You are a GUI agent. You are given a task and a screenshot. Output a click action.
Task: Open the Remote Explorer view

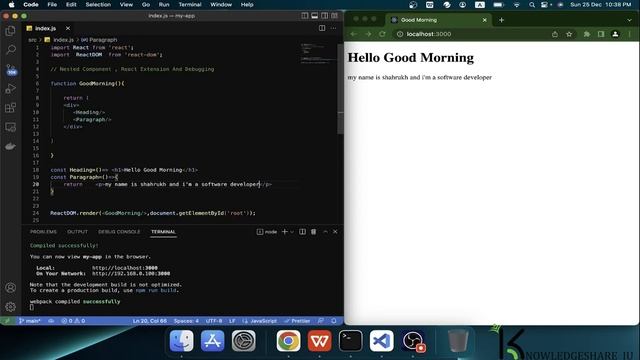11,127
